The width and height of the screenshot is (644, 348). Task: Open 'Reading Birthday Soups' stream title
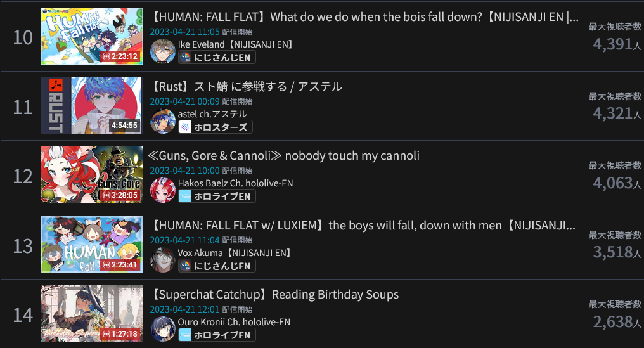[274, 295]
